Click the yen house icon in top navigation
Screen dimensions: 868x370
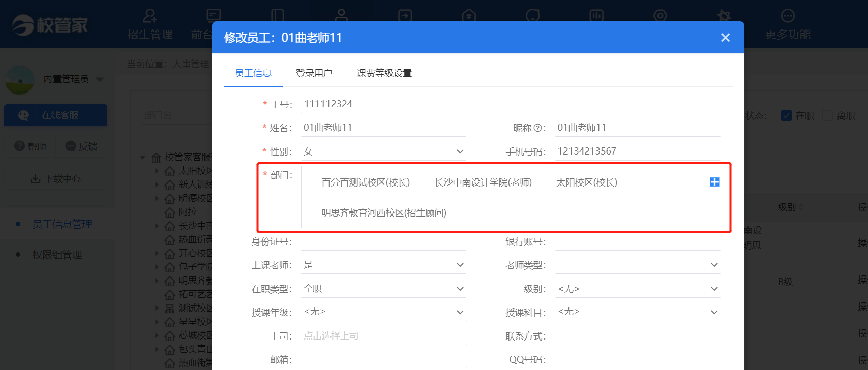click(x=469, y=16)
